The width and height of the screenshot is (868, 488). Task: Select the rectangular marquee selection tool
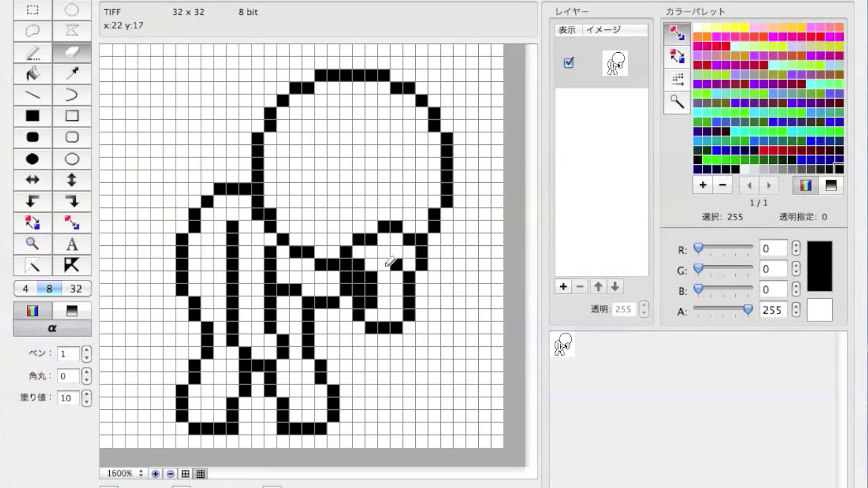33,10
